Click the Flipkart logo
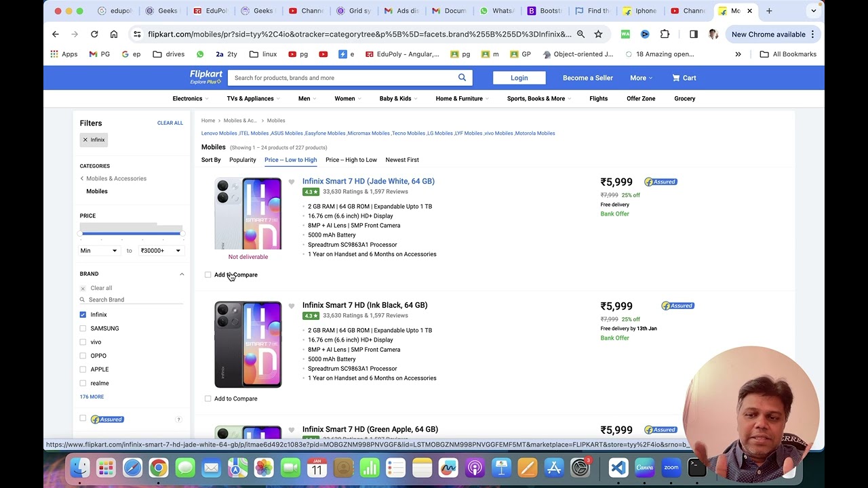 pos(206,77)
